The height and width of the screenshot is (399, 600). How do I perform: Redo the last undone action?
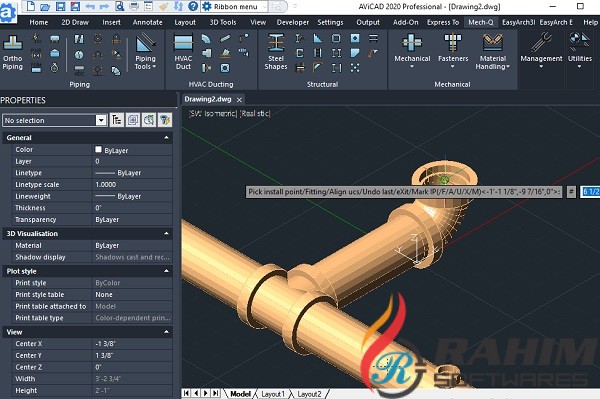(x=104, y=6)
